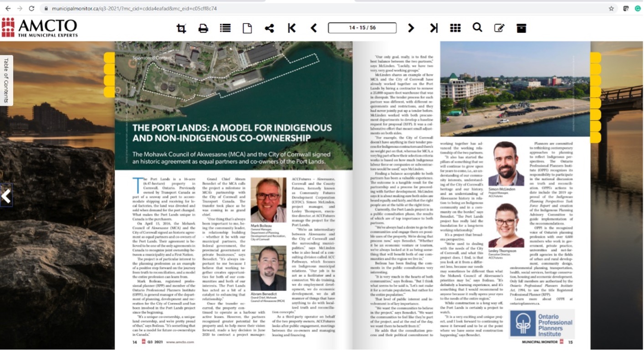Viewport: 644px width, 351px height.
Task: Switch to single page view
Action: pyautogui.click(x=247, y=28)
